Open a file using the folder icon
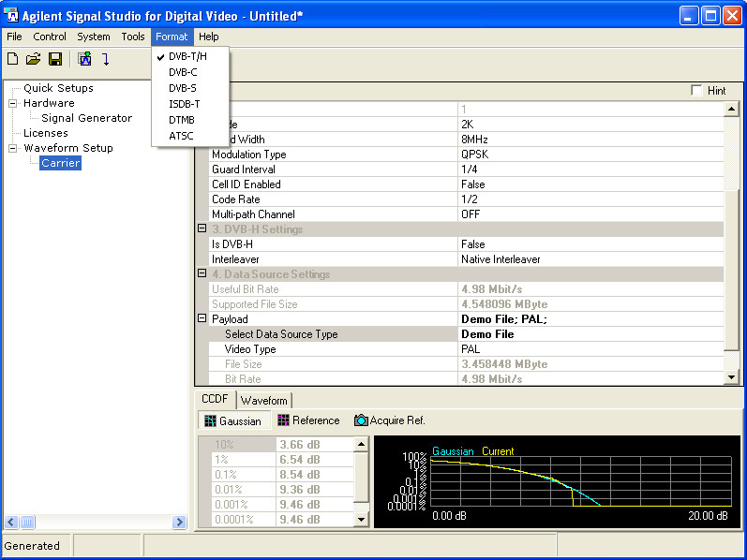The width and height of the screenshot is (747, 560). coord(34,59)
